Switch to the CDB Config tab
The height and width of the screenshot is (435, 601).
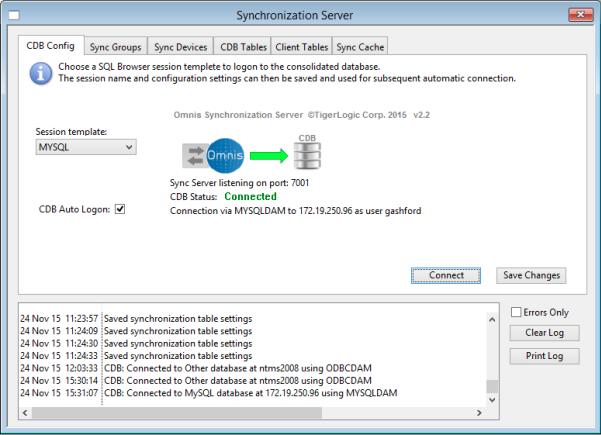pyautogui.click(x=51, y=46)
